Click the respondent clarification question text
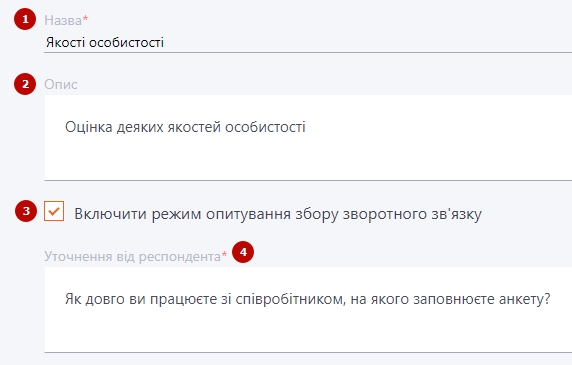Screen dimensions: 572x365 [x=308, y=299]
